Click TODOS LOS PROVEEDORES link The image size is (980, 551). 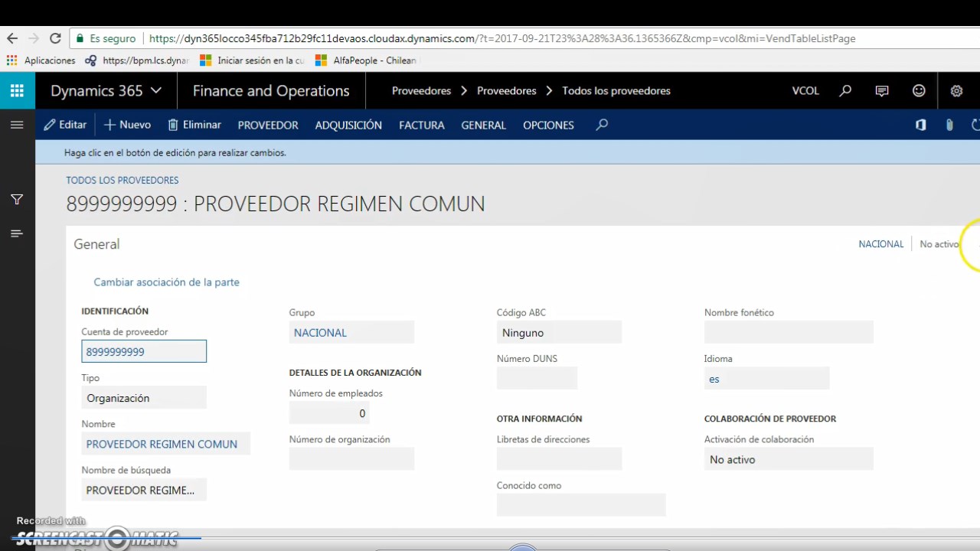(122, 181)
